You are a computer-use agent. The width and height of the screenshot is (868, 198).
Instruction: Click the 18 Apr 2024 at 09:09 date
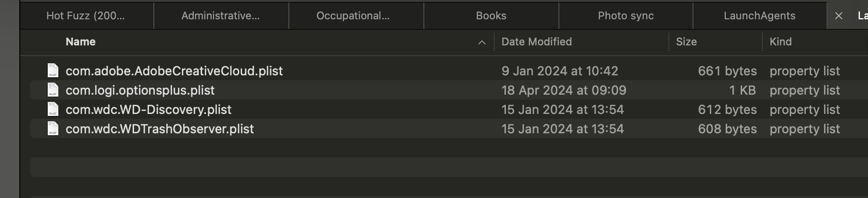point(563,90)
